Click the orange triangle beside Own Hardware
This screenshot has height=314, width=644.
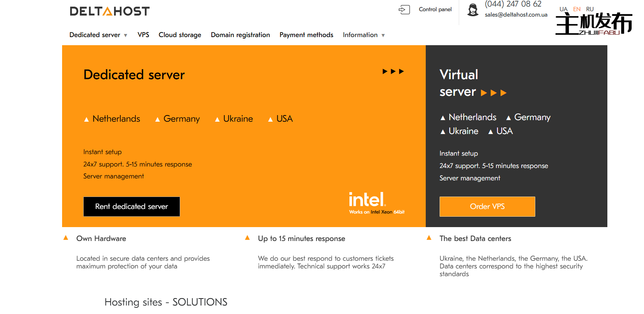tap(66, 238)
